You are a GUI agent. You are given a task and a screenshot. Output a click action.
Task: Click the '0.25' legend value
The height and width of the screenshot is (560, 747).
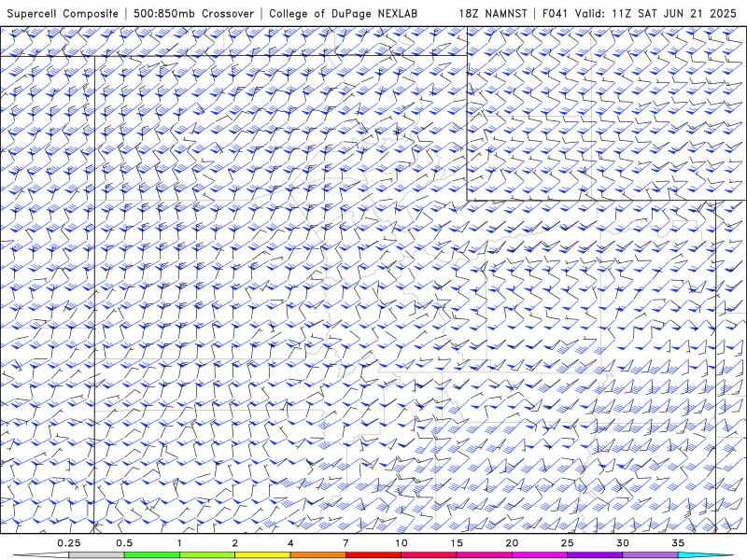69,543
